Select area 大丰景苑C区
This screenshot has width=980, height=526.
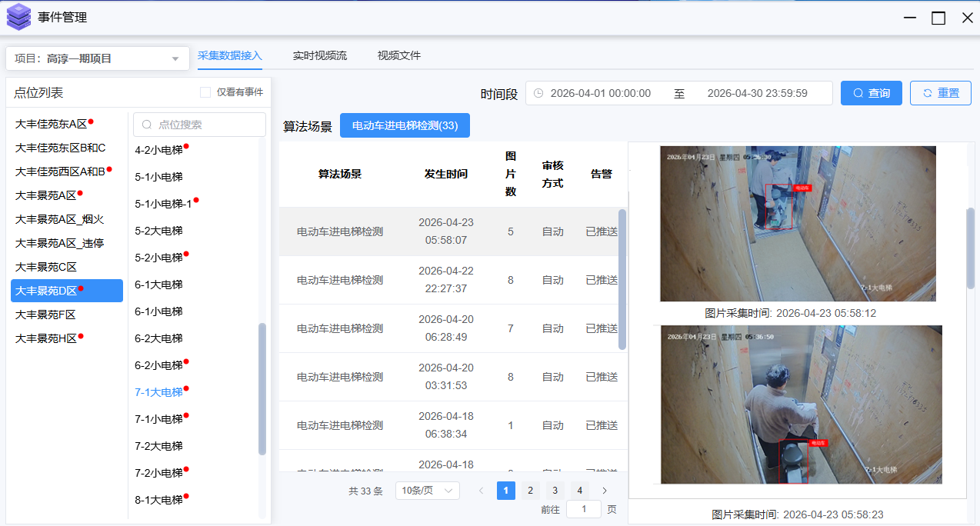pyautogui.click(x=46, y=267)
